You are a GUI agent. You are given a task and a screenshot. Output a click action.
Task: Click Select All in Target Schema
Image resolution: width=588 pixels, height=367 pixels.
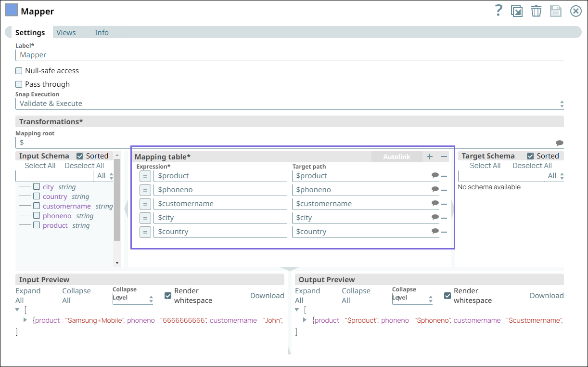pos(485,166)
